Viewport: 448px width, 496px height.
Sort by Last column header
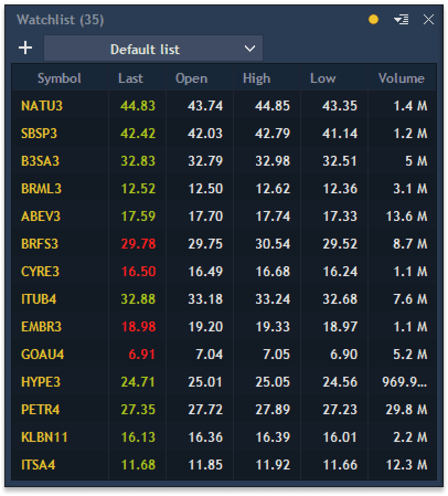[x=131, y=78]
